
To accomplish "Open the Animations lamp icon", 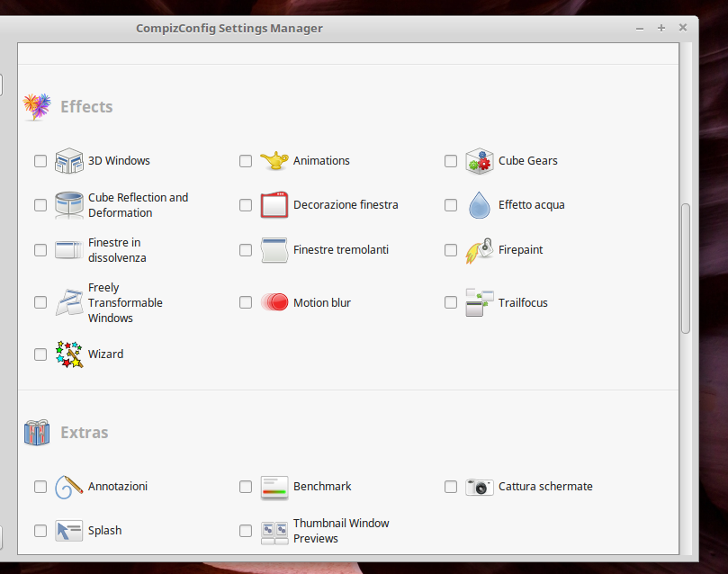I will coord(274,160).
